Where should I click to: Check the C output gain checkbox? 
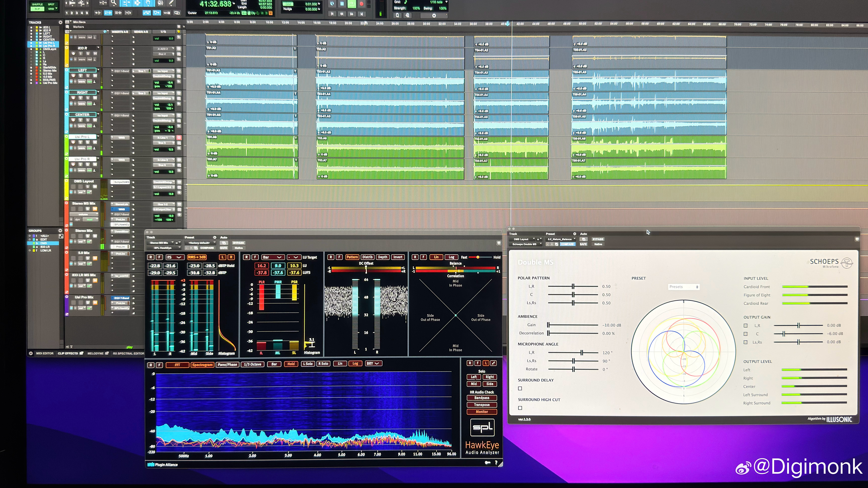click(x=745, y=334)
